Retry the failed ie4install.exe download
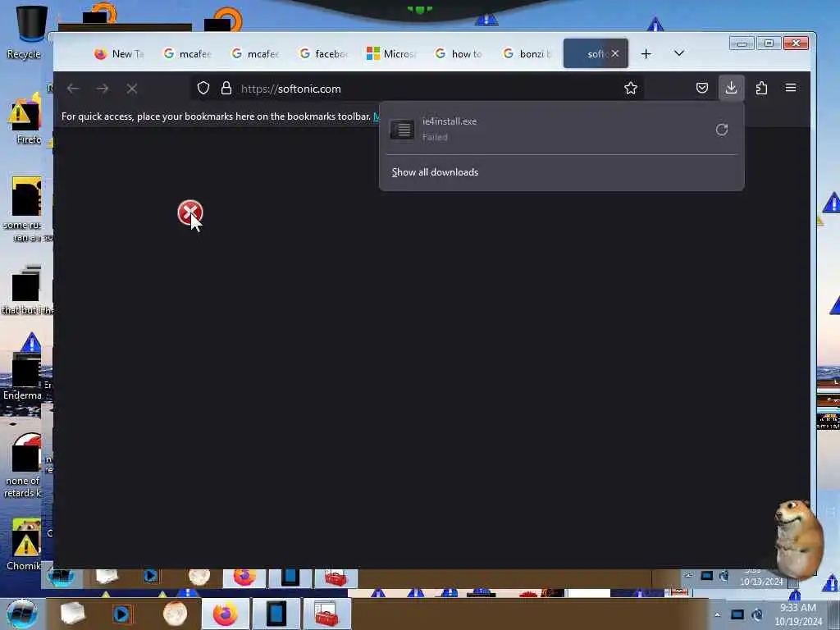 (x=722, y=130)
